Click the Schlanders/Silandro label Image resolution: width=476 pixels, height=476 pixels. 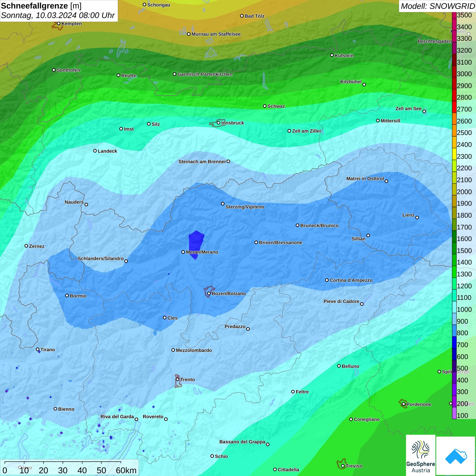101,258
